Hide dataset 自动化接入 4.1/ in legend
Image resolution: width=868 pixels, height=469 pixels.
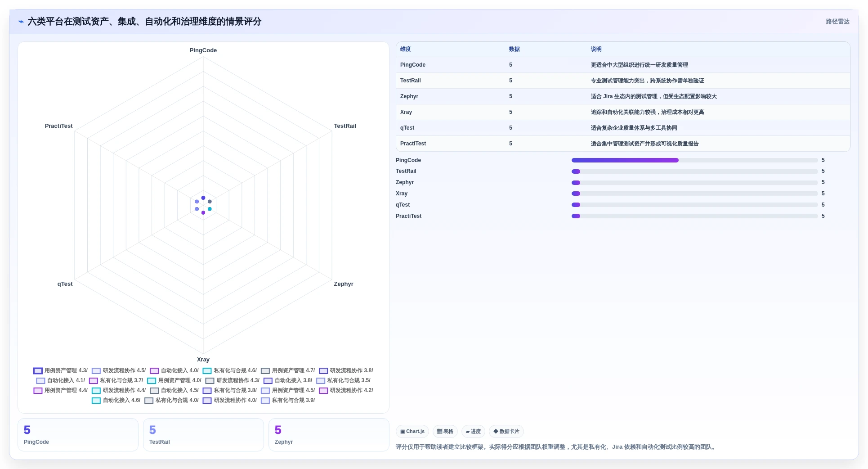point(61,381)
